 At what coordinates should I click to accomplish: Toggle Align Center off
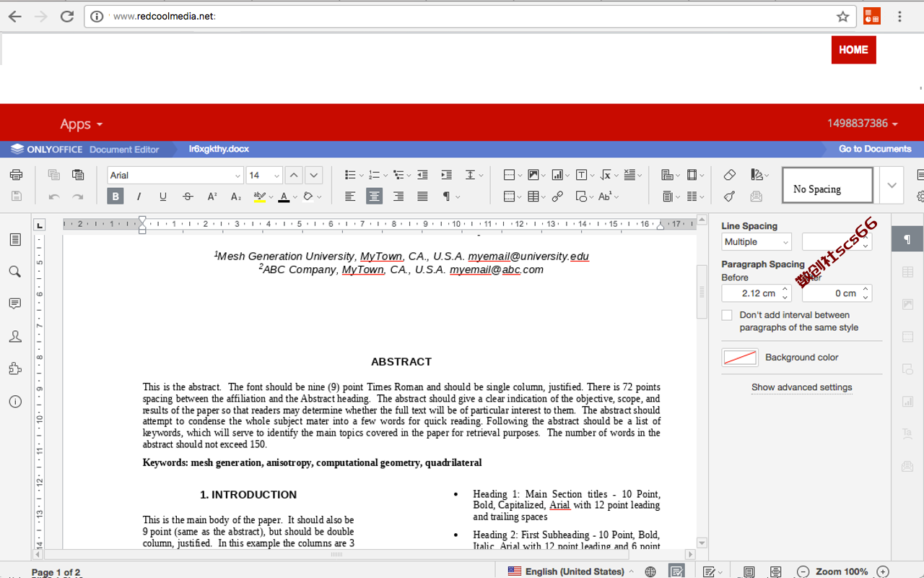pyautogui.click(x=374, y=197)
